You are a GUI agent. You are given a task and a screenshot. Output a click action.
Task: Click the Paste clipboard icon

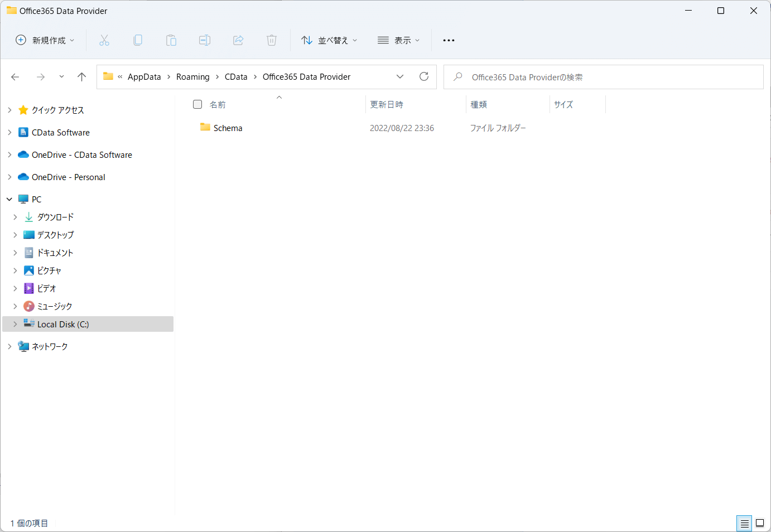(x=171, y=40)
